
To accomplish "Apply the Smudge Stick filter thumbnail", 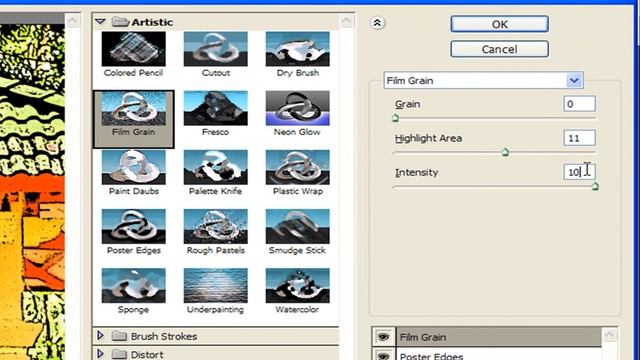I will 298,227.
